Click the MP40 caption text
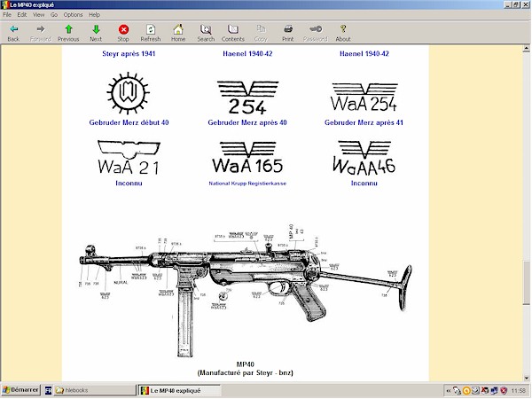 246,364
